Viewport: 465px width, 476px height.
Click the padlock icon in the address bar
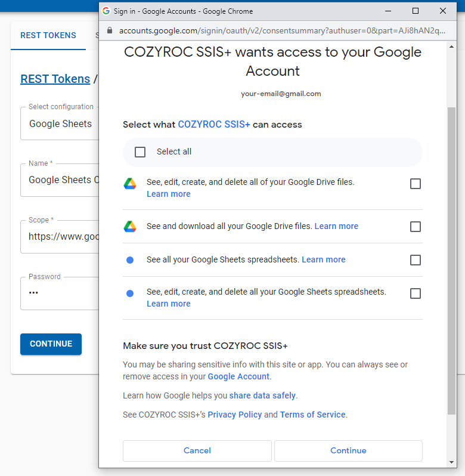109,31
